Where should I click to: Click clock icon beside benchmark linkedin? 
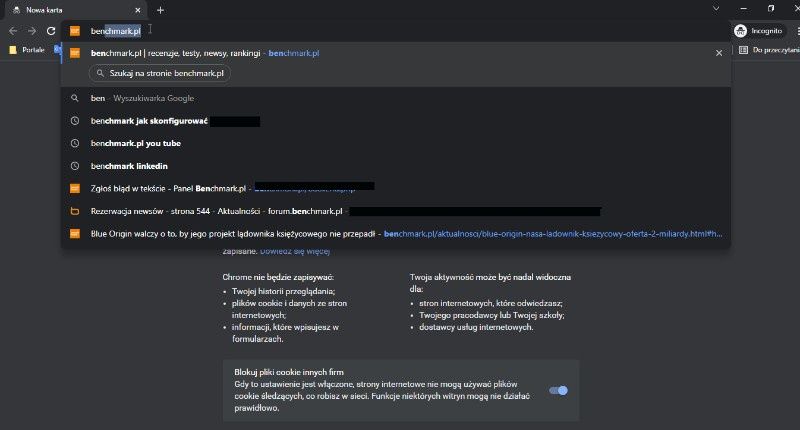pos(74,166)
